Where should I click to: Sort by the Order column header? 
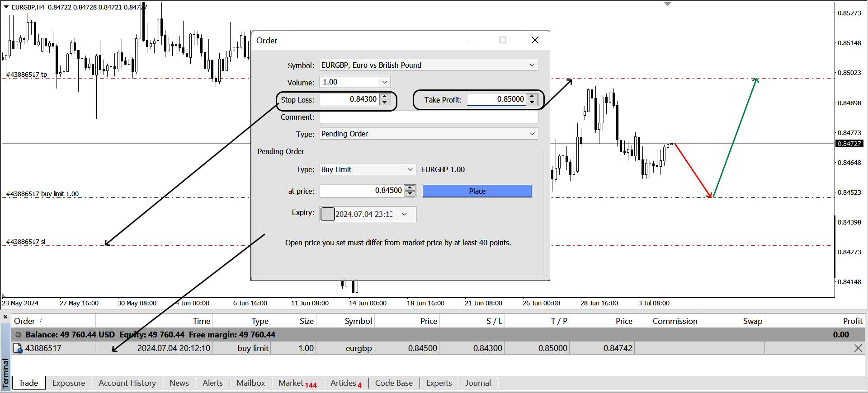53,321
